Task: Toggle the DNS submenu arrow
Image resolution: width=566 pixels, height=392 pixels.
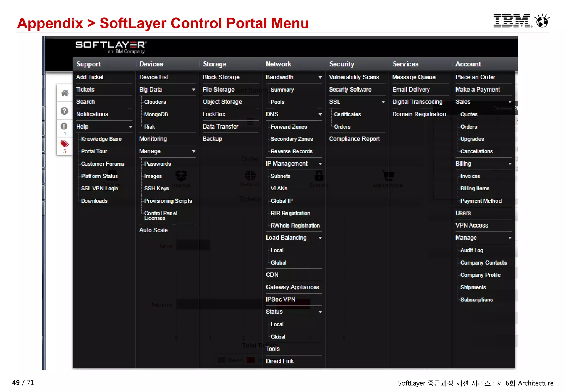Action: click(320, 114)
